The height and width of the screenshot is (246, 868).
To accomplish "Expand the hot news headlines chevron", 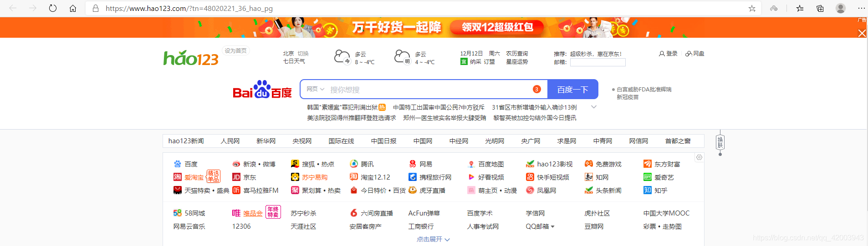I will [x=594, y=107].
